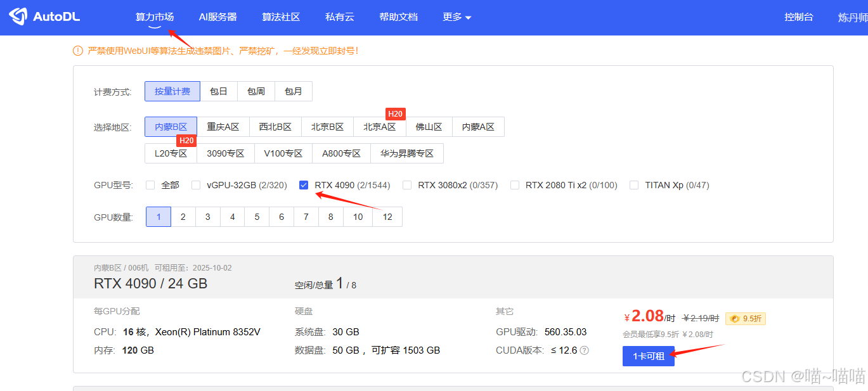Click the 可扩容 1503 GB data disk text
Viewport: 868px width, 391px height.
point(406,350)
